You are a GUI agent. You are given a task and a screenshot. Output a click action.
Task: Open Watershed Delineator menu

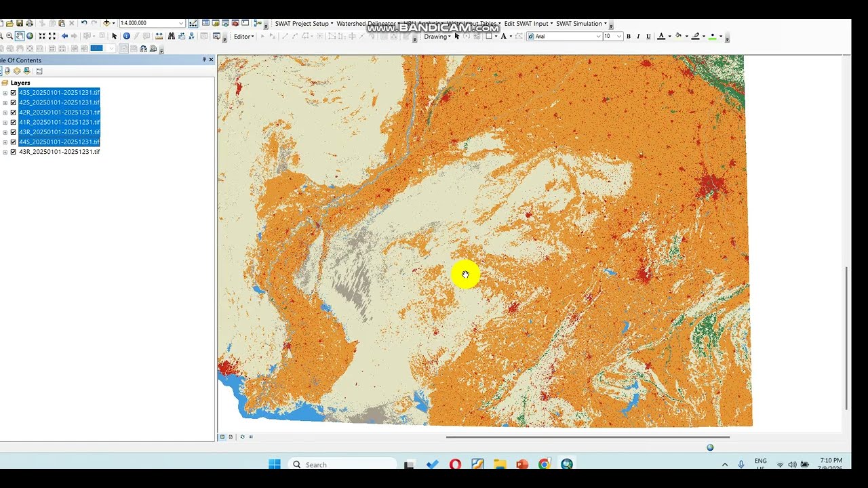point(368,24)
